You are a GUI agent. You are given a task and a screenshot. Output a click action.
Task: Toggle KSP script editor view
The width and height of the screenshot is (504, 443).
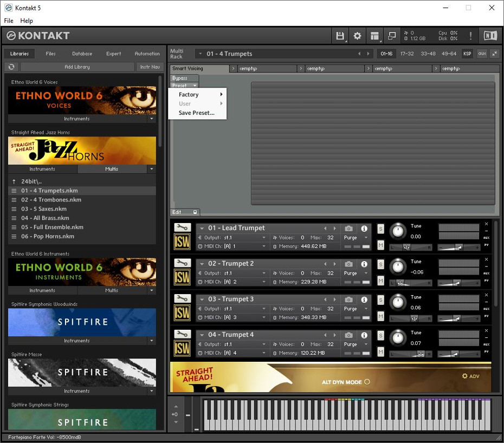(x=467, y=54)
